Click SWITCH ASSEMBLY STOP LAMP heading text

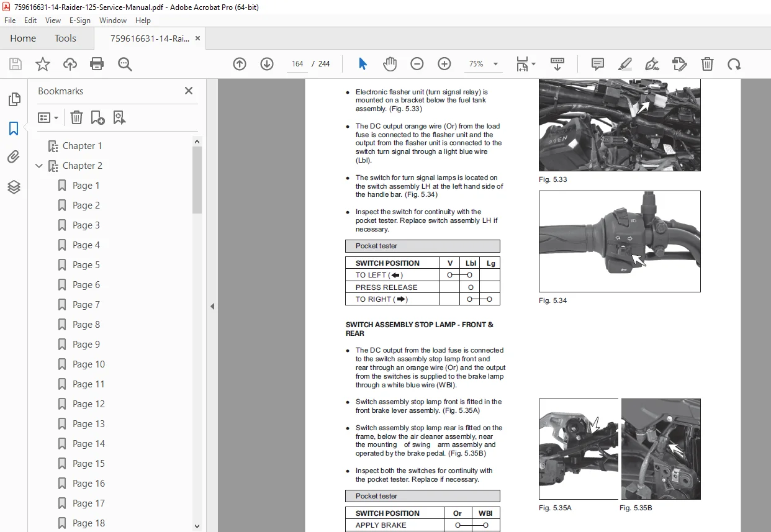pos(419,329)
